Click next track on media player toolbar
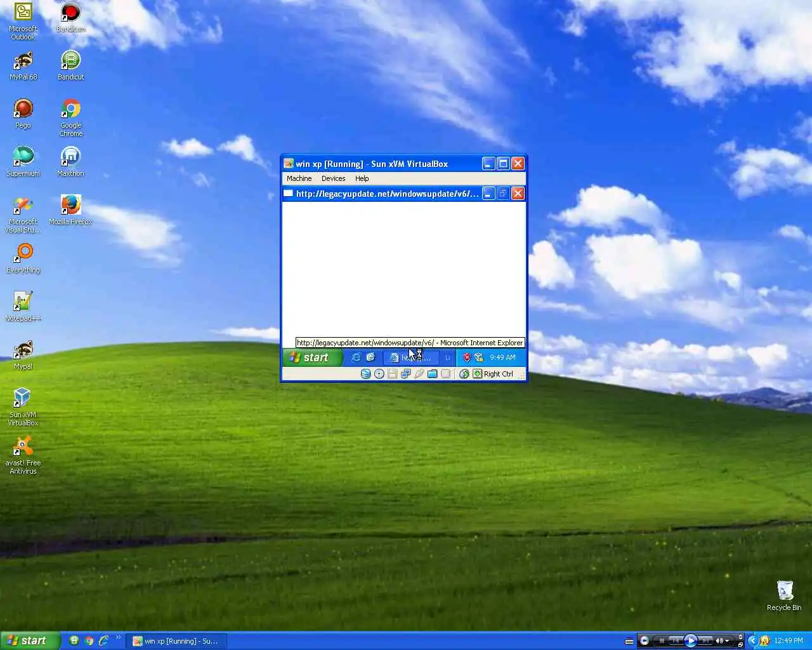 (x=705, y=641)
